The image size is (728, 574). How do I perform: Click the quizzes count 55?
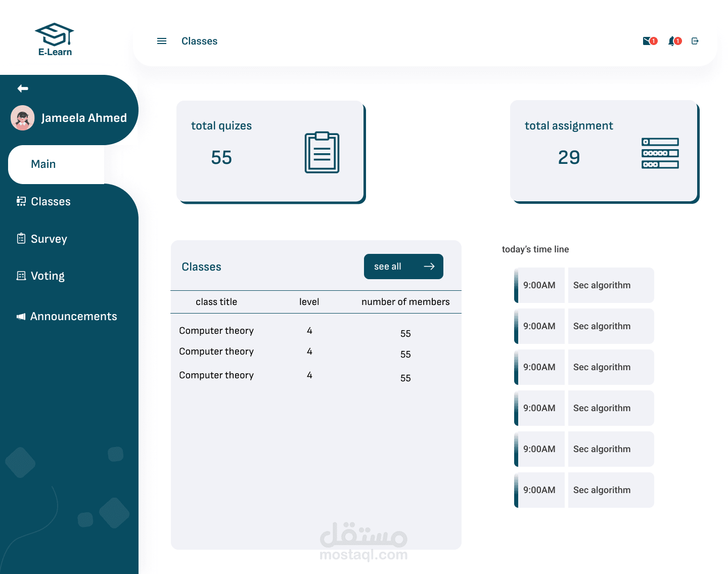221,158
